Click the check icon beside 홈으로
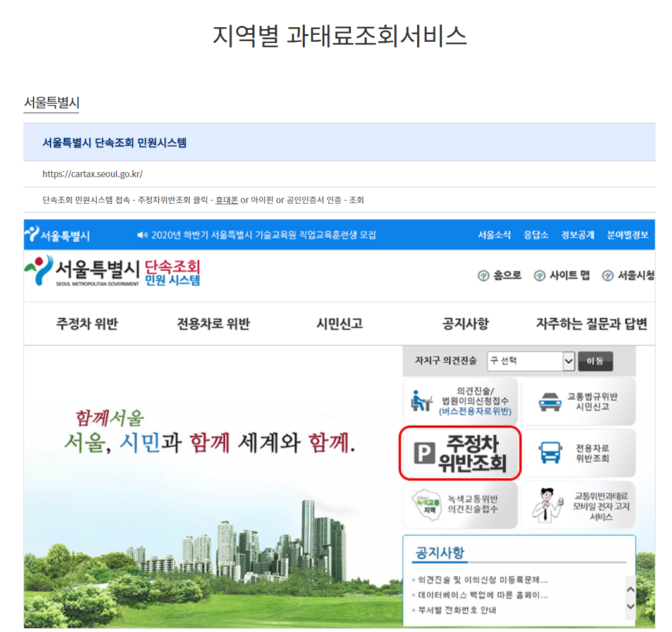This screenshot has width=672, height=632. coord(484,276)
